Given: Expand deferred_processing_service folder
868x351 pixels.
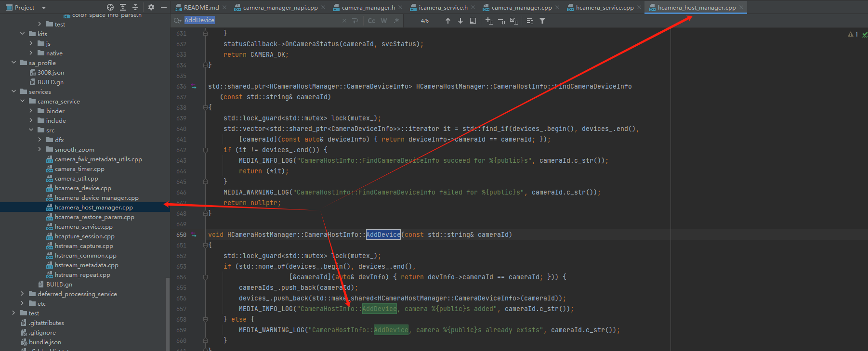Looking at the screenshot, I should 22,294.
